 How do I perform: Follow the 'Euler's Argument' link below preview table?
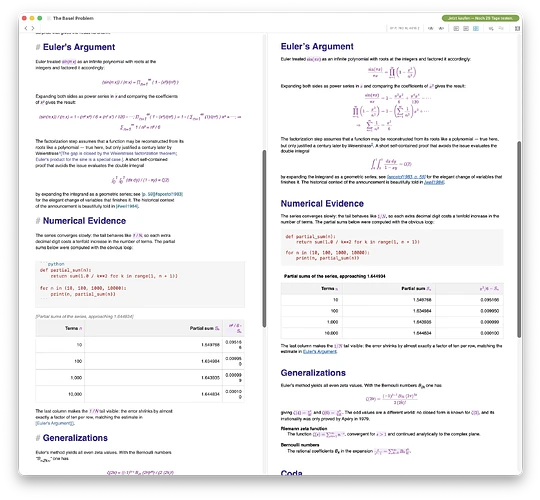click(320, 352)
